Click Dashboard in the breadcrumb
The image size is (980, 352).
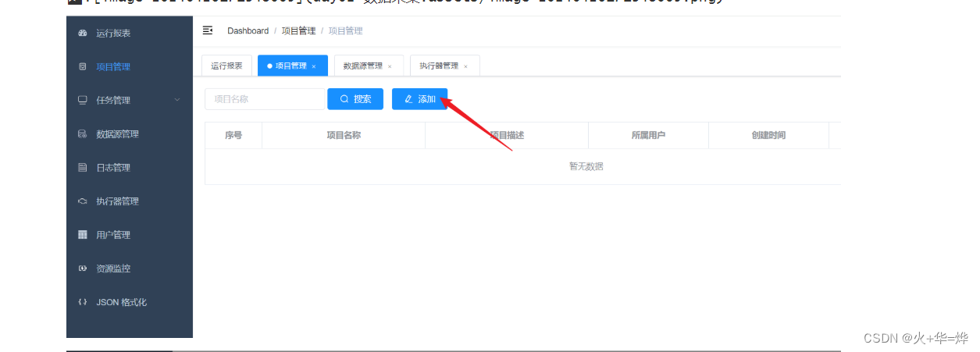[248, 30]
